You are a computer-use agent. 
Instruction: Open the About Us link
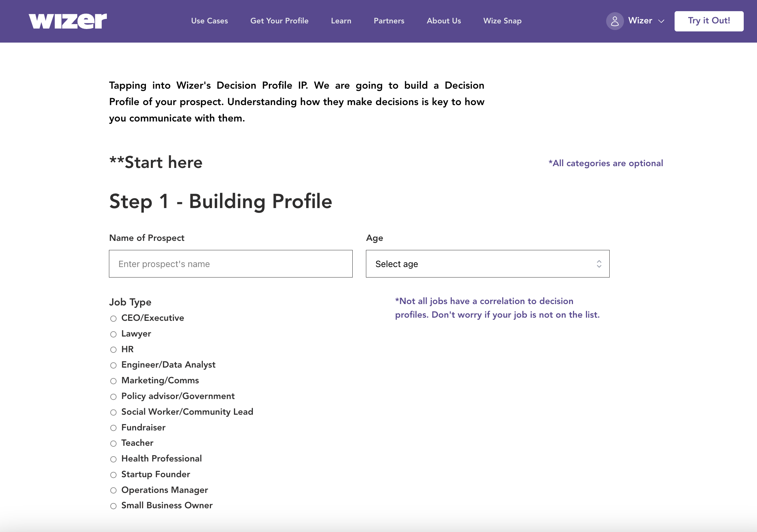(x=444, y=21)
